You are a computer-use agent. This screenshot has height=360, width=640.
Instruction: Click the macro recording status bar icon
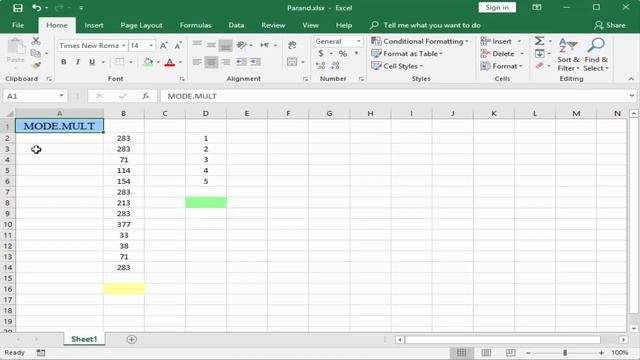coord(41,353)
